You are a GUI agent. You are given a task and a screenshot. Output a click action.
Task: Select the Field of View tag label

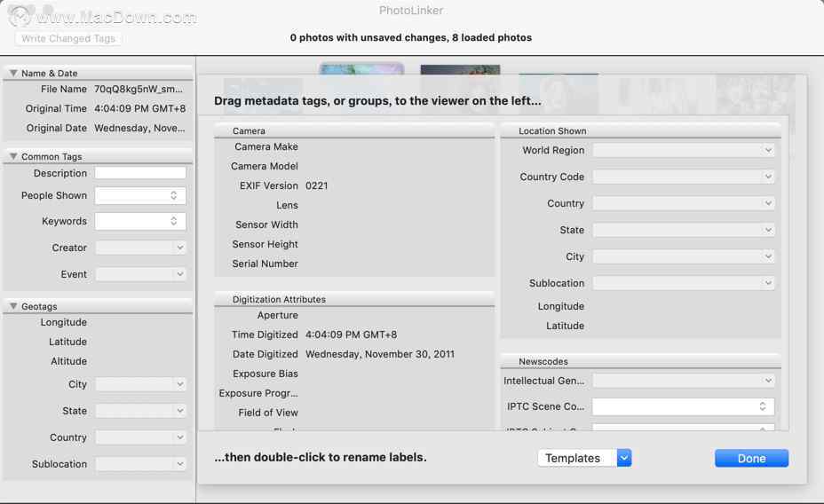268,413
